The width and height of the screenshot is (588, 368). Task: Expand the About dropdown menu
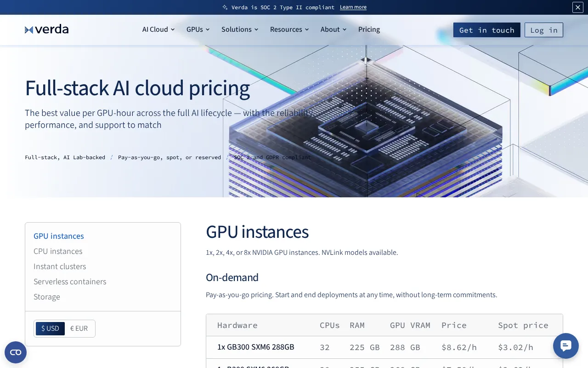(x=334, y=29)
